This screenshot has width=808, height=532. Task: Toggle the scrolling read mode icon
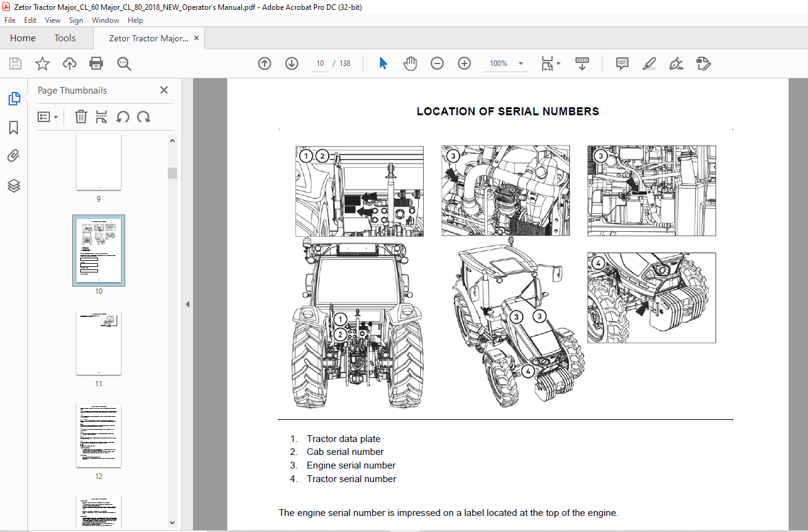tap(582, 63)
